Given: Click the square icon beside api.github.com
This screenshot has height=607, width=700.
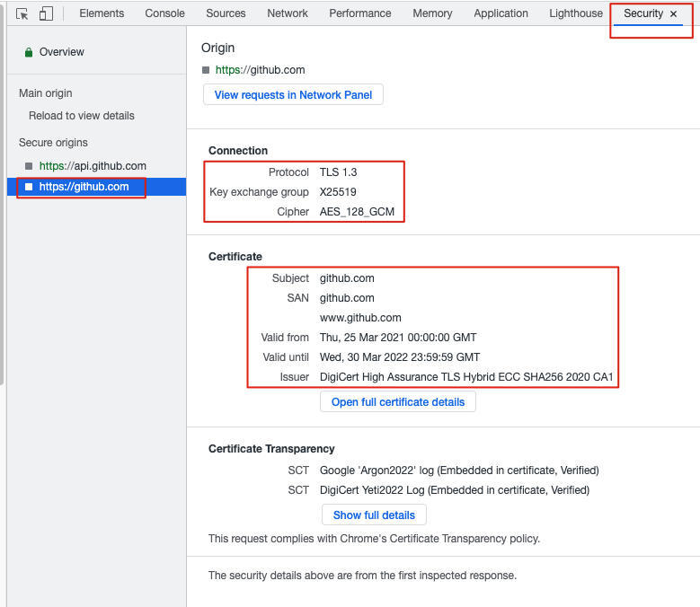Looking at the screenshot, I should (x=29, y=166).
